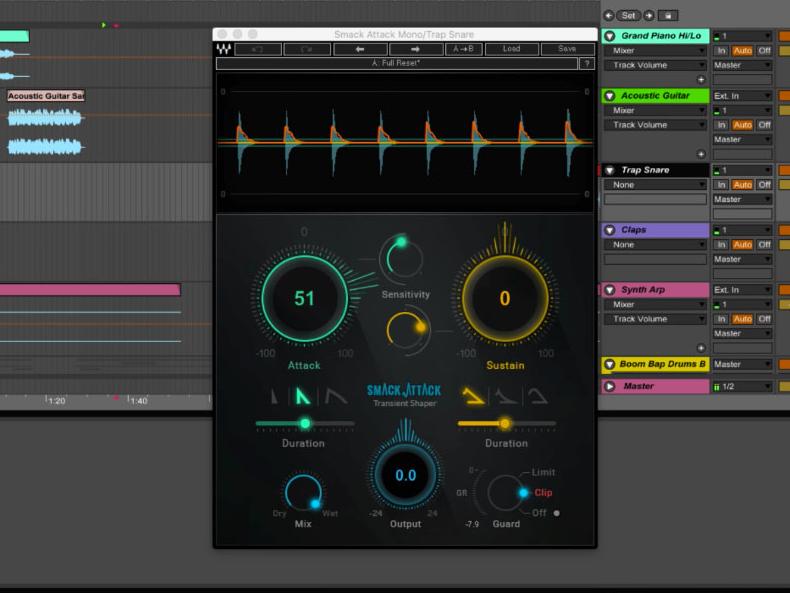Open Mixer device chooser on Synth Arp
Image resolution: width=790 pixels, height=593 pixels.
coord(654,305)
